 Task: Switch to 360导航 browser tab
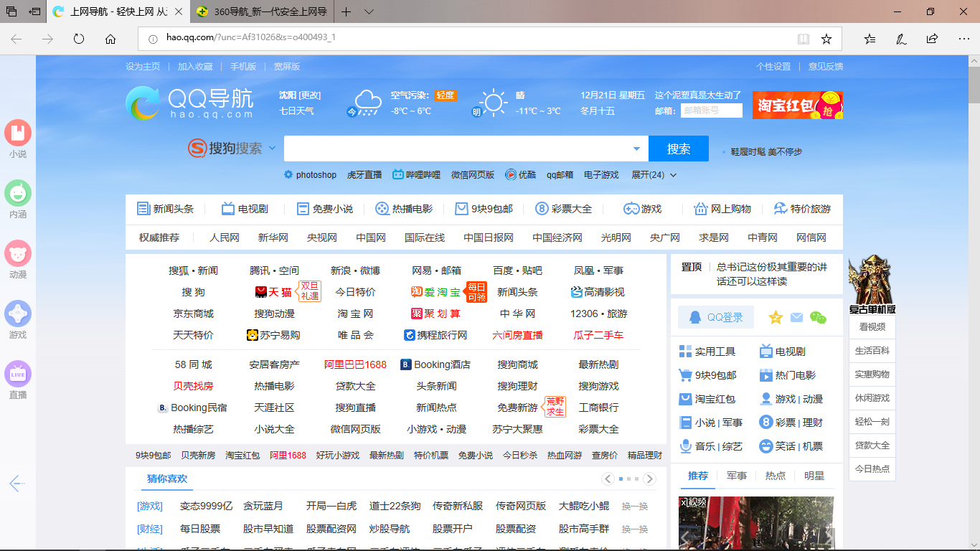(263, 11)
